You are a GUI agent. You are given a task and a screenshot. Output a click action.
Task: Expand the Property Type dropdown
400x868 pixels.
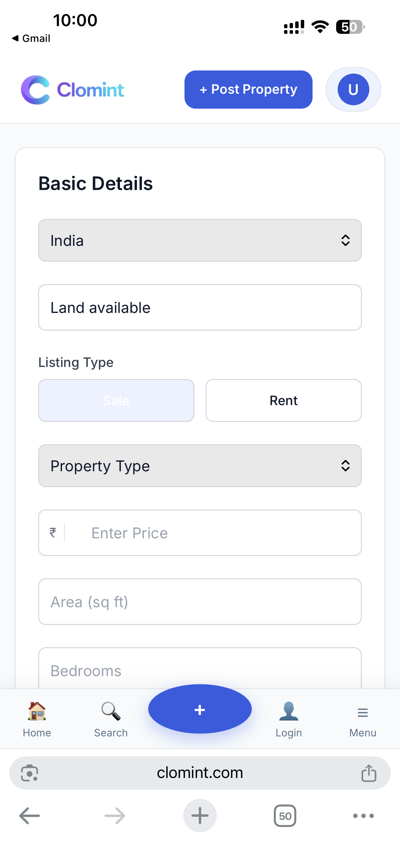200,466
